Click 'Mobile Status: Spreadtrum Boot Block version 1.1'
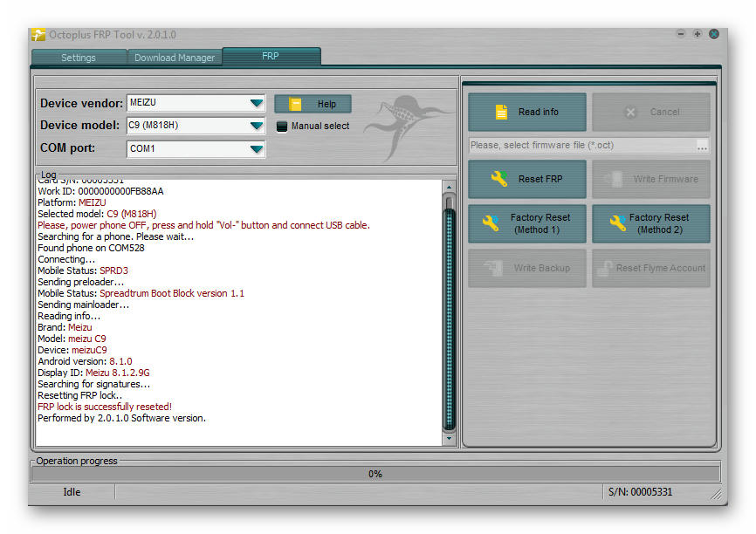 click(141, 293)
